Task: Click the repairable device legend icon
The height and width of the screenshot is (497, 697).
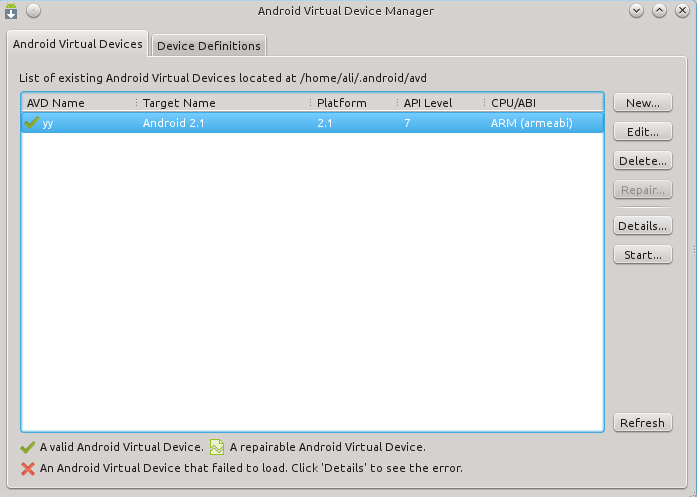Action: pos(217,447)
